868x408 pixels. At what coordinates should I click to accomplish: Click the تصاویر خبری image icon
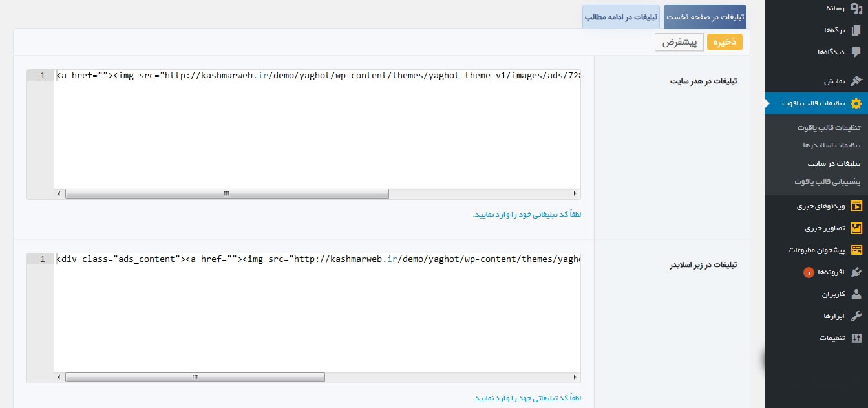click(856, 228)
